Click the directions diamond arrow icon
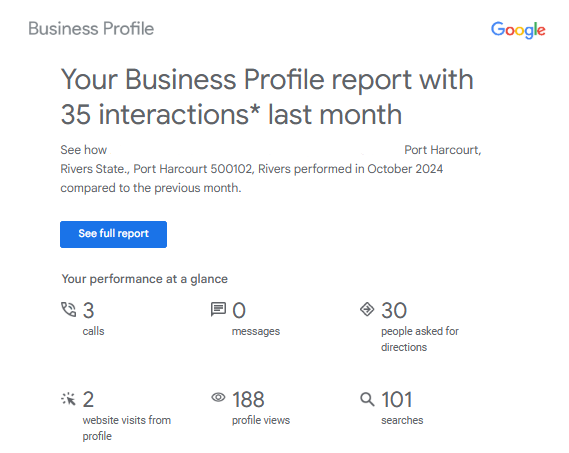This screenshot has height=453, width=569. 367,310
